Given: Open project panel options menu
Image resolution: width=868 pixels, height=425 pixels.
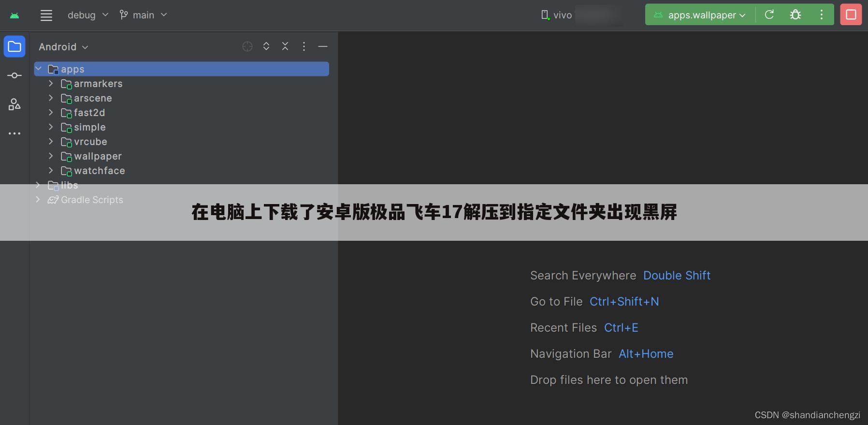Looking at the screenshot, I should click(304, 46).
